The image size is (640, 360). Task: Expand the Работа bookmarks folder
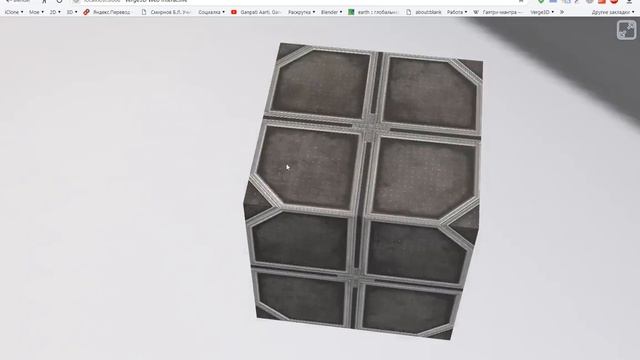pyautogui.click(x=457, y=12)
